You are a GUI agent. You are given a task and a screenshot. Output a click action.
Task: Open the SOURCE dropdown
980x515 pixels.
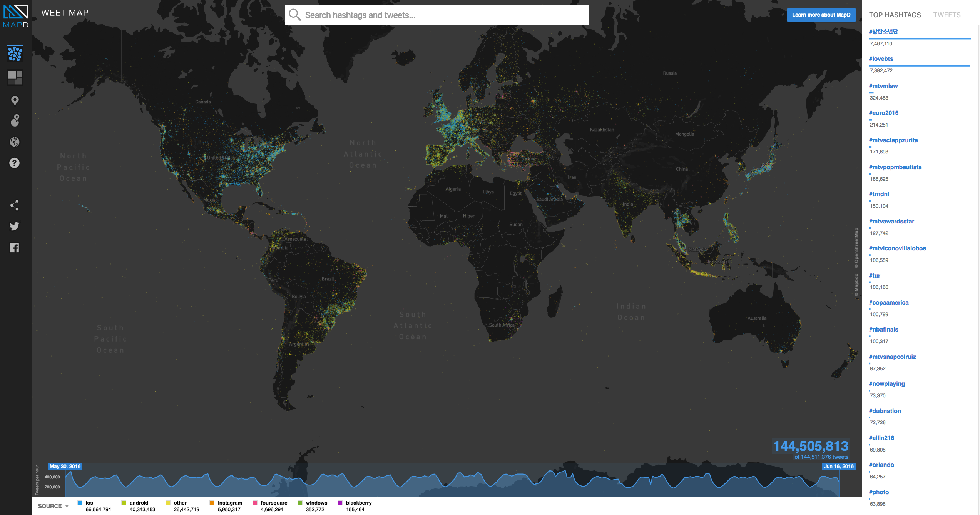[53, 506]
